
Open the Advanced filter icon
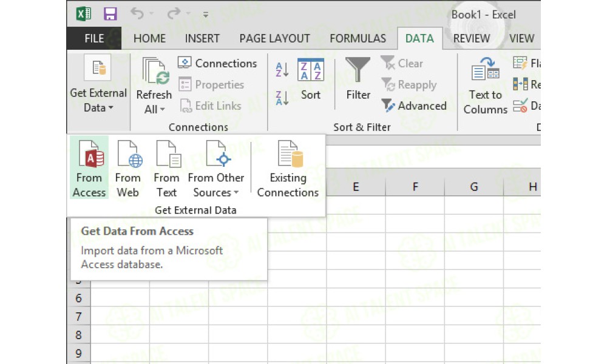[x=388, y=106]
